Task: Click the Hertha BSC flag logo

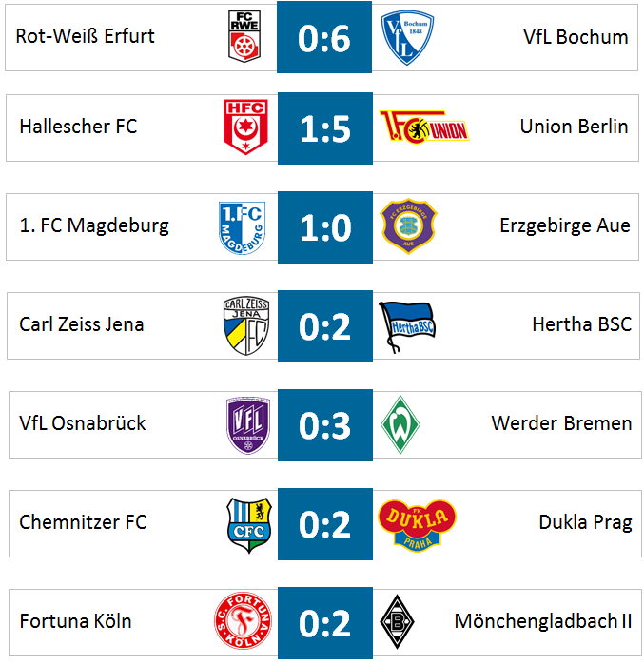Action: pyautogui.click(x=407, y=326)
